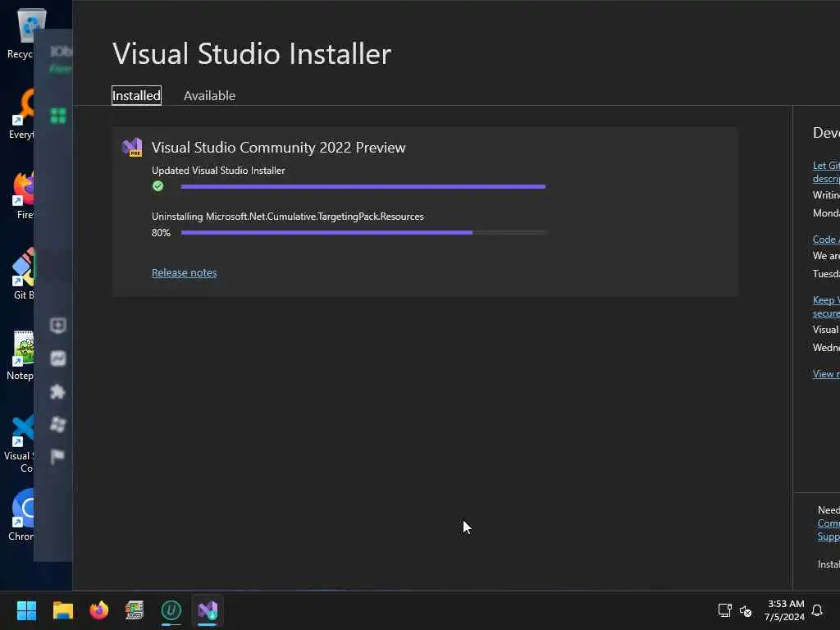Open the system monitor app taskbar icon
Screen dimensions: 840x630
[135, 610]
